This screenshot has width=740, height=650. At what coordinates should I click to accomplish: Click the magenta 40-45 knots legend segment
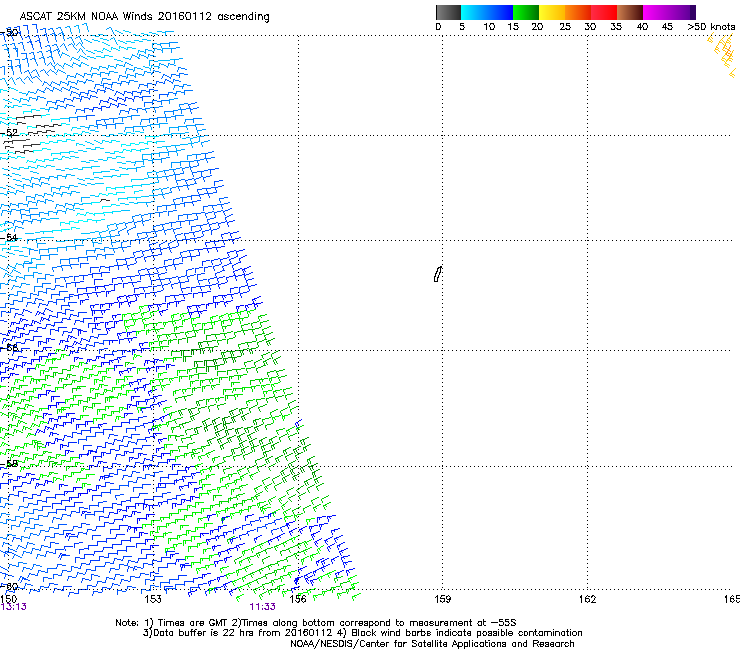point(656,12)
